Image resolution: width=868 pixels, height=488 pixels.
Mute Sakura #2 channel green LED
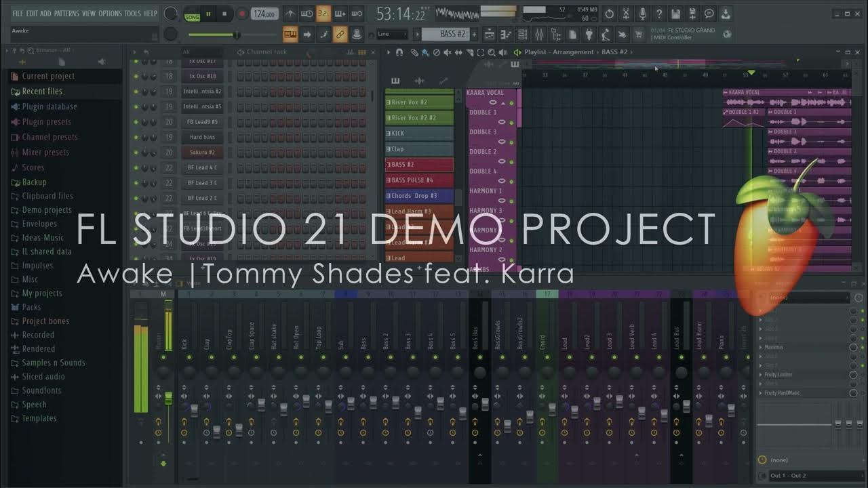tap(136, 152)
